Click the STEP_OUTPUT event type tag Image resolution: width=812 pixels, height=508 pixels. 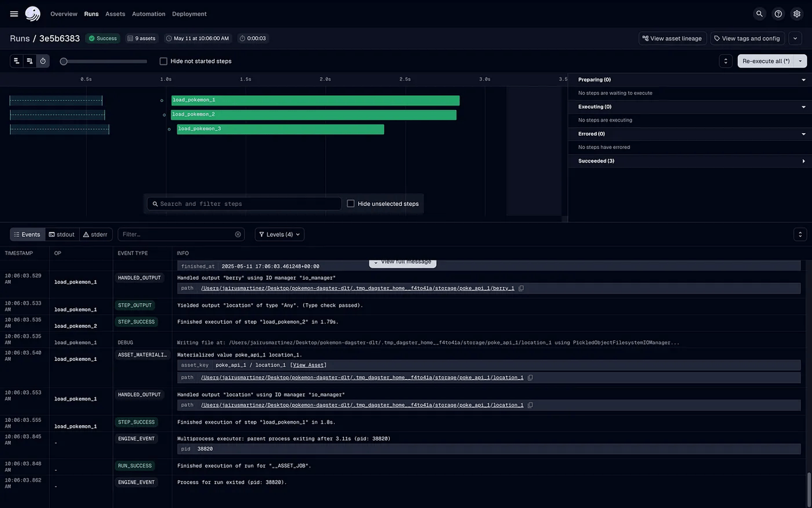(x=135, y=305)
